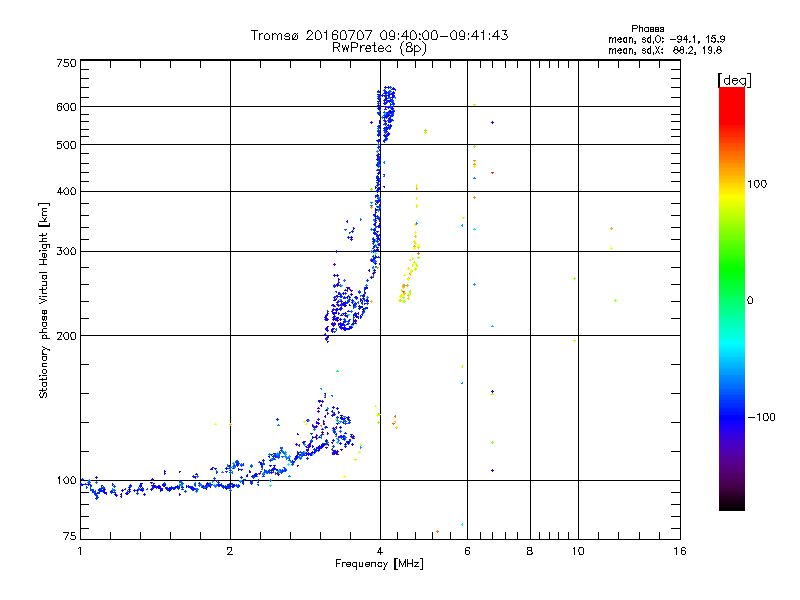The width and height of the screenshot is (800, 600).
Task: Click the 'RwPretec (8p)' subtitle
Action: coord(379,48)
